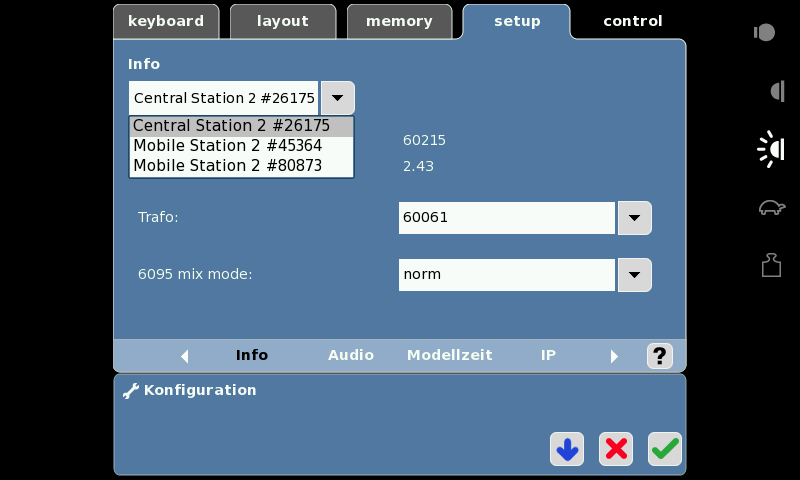Open help with the question mark button

[660, 356]
